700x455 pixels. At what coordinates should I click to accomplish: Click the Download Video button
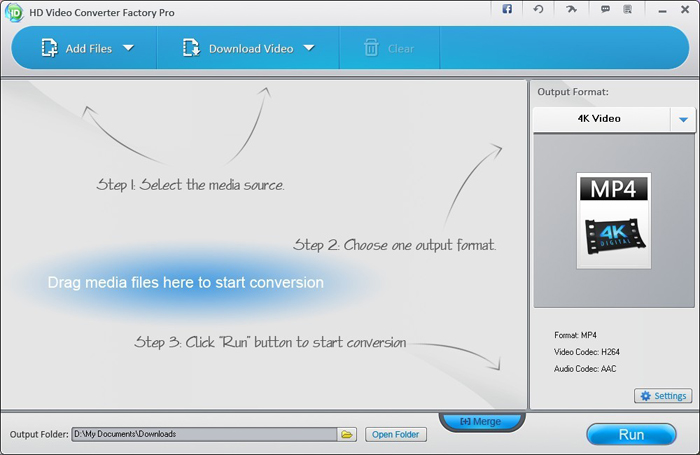pyautogui.click(x=240, y=48)
